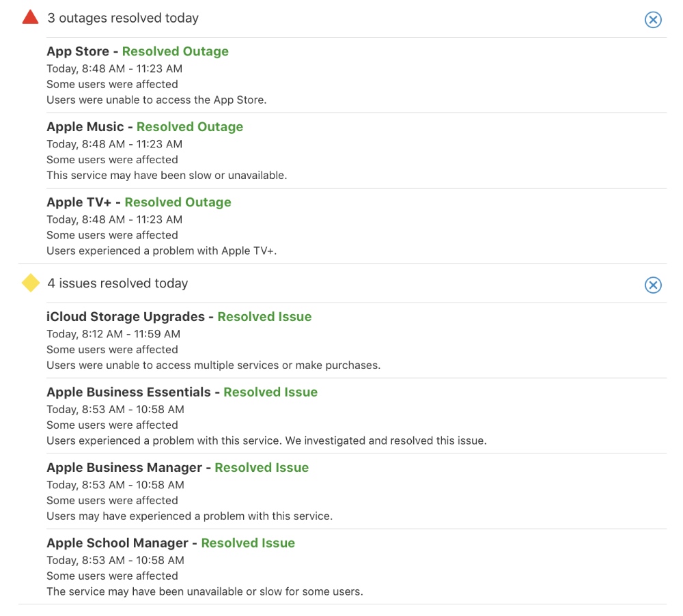This screenshot has width=683, height=616.
Task: Select the "3 outages resolved today" heading
Action: (x=123, y=18)
